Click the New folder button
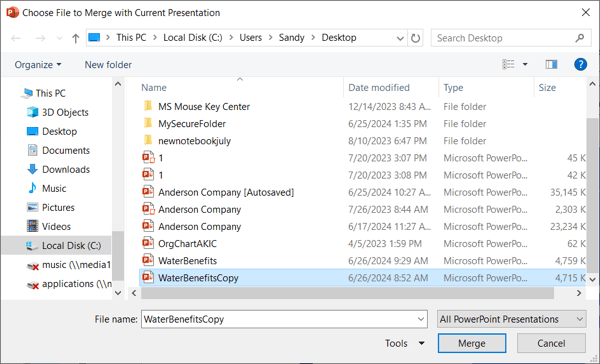The image size is (600, 364). [108, 65]
